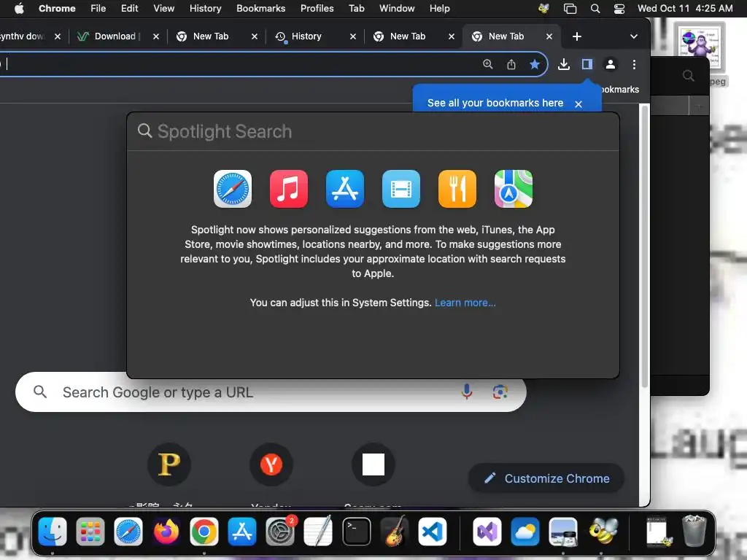747x560 pixels.
Task: Open Finder from the Dock
Action: (x=53, y=532)
